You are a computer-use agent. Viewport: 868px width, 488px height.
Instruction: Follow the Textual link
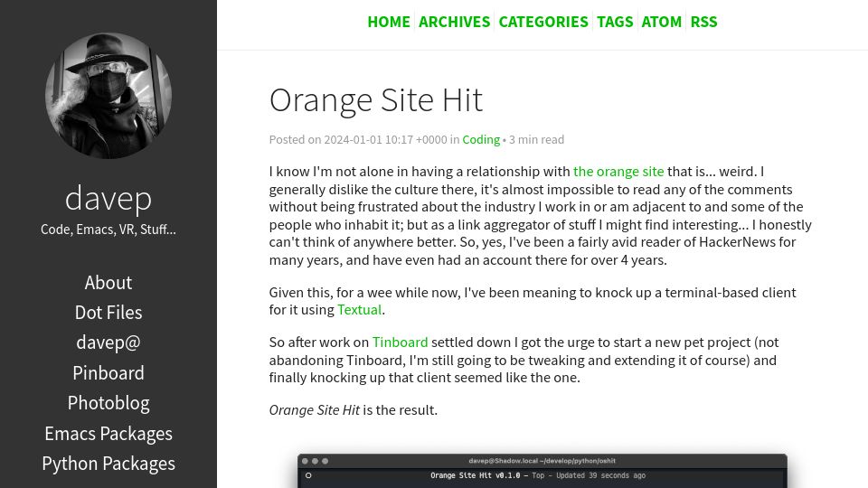(359, 310)
